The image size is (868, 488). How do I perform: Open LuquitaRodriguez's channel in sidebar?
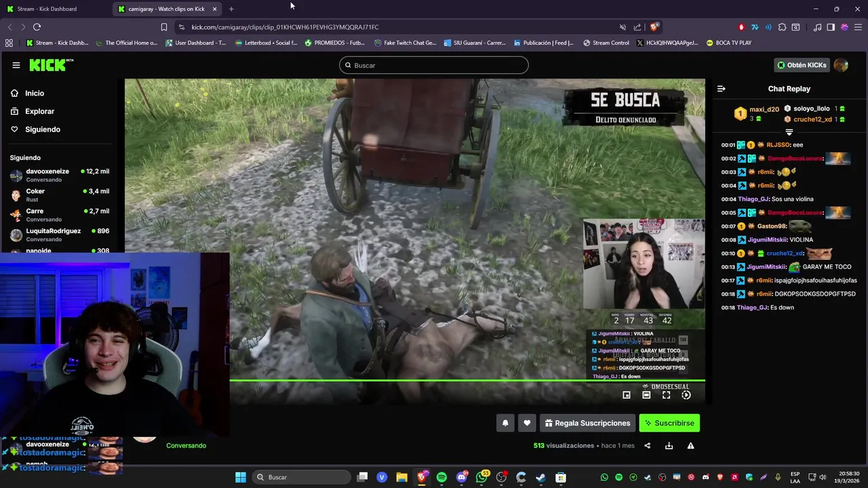tap(59, 235)
